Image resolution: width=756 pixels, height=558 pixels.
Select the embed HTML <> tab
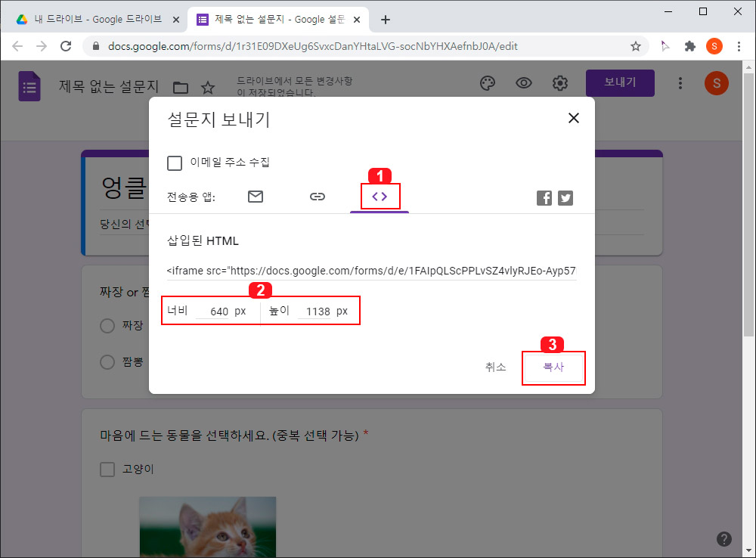pyautogui.click(x=380, y=196)
